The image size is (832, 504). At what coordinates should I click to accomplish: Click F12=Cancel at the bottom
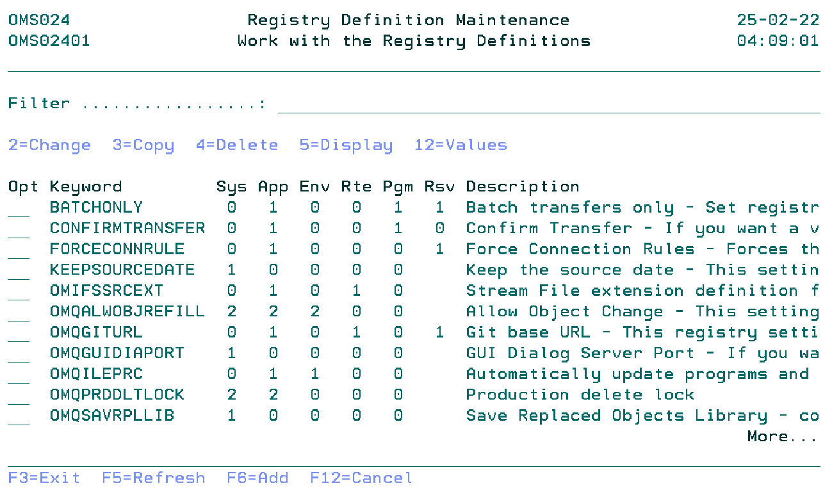pyautogui.click(x=361, y=478)
